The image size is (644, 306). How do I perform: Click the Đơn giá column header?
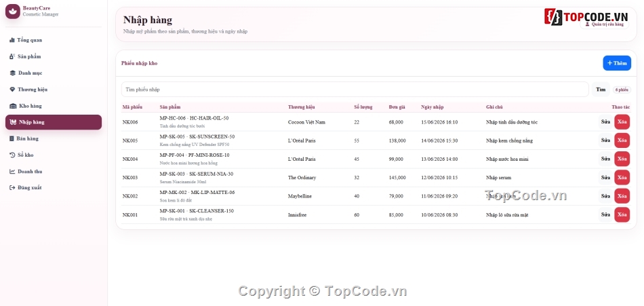(397, 107)
